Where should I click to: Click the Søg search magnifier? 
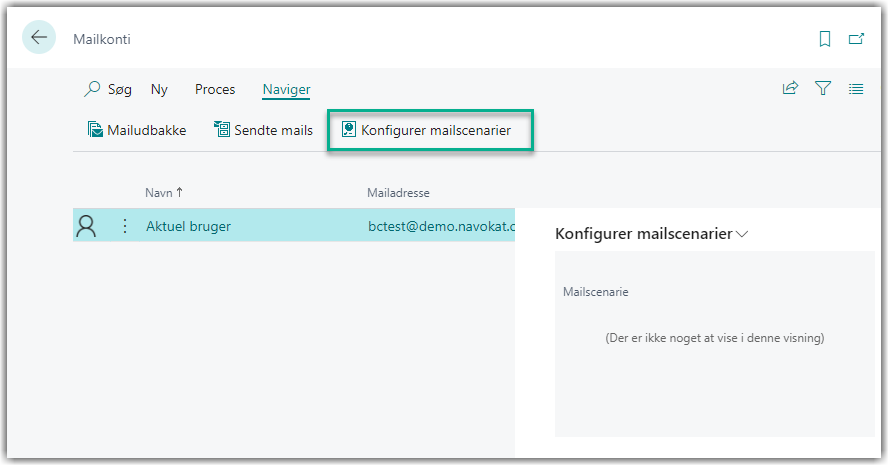92,89
